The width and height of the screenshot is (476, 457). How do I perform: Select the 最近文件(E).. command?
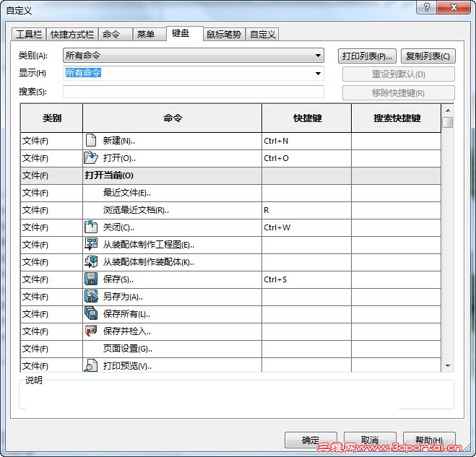click(127, 193)
